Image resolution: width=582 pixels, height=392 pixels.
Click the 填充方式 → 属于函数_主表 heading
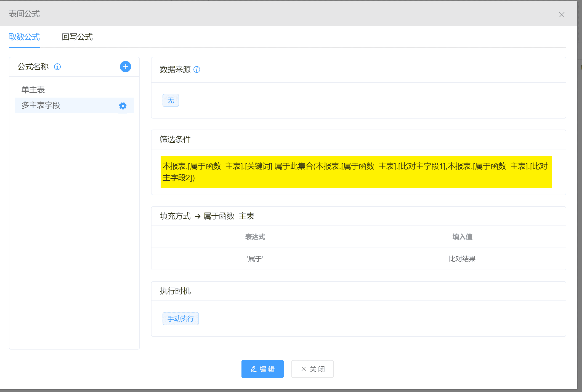pyautogui.click(x=207, y=216)
